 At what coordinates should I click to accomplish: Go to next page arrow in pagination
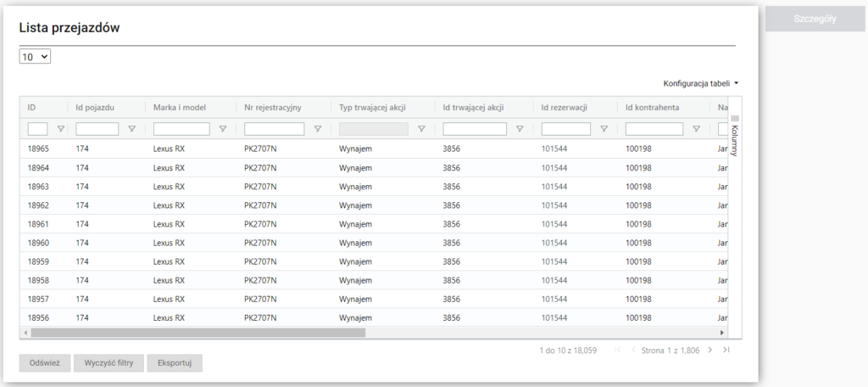point(709,350)
